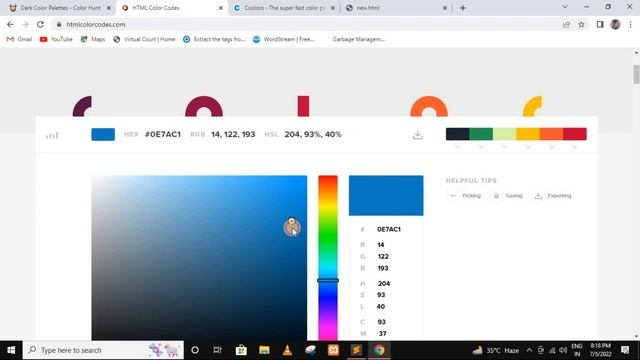Open Cortana circle icon in taskbar
Screen dimensions: 640x360
[195, 350]
